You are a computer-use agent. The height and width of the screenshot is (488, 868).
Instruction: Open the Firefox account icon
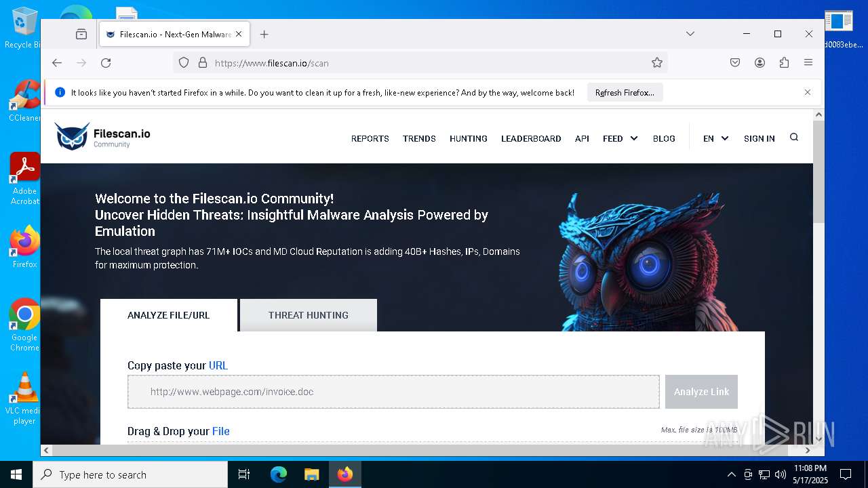(759, 63)
